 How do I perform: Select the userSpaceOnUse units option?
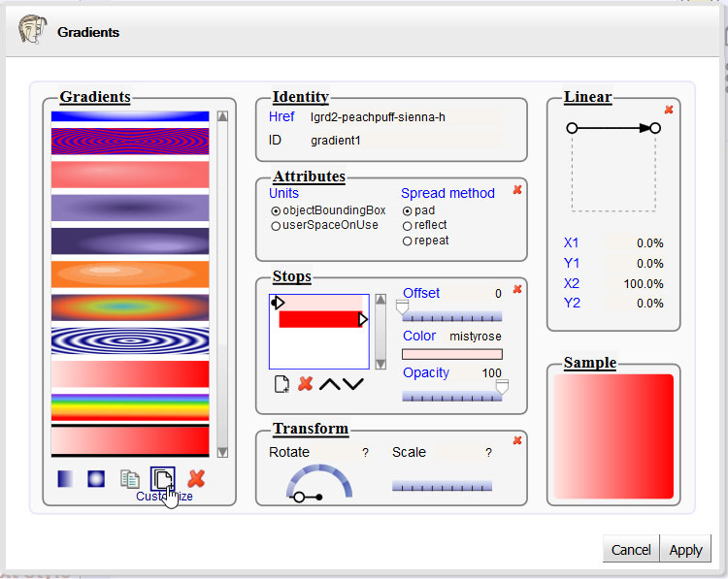tap(276, 225)
